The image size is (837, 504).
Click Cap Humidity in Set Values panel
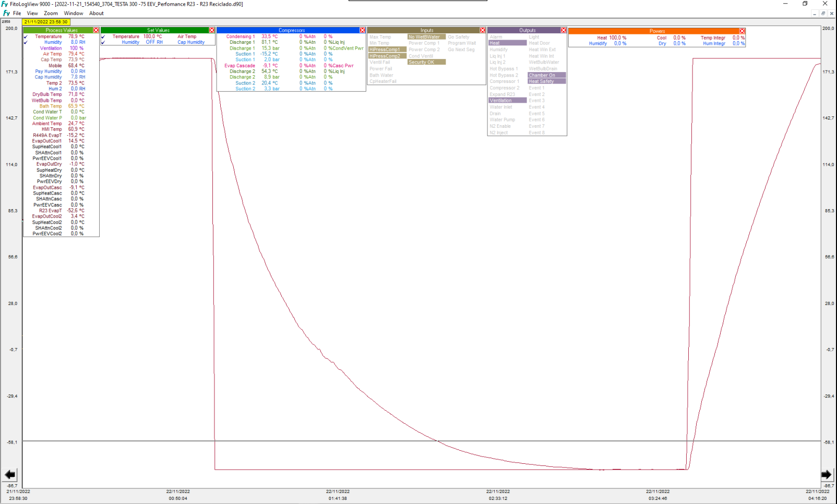click(191, 42)
